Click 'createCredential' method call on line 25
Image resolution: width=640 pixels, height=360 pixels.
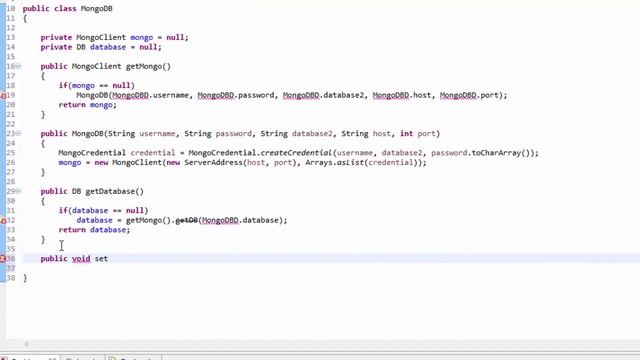point(297,153)
